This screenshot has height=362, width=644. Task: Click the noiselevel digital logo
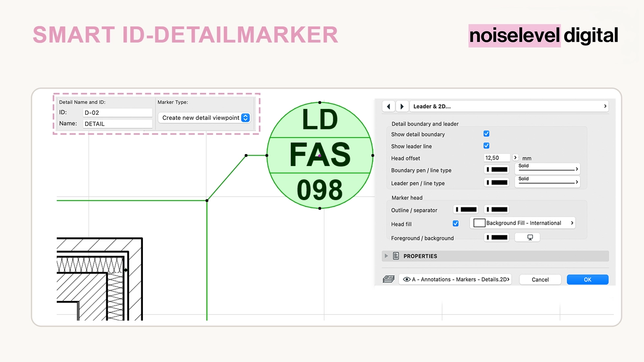(543, 35)
